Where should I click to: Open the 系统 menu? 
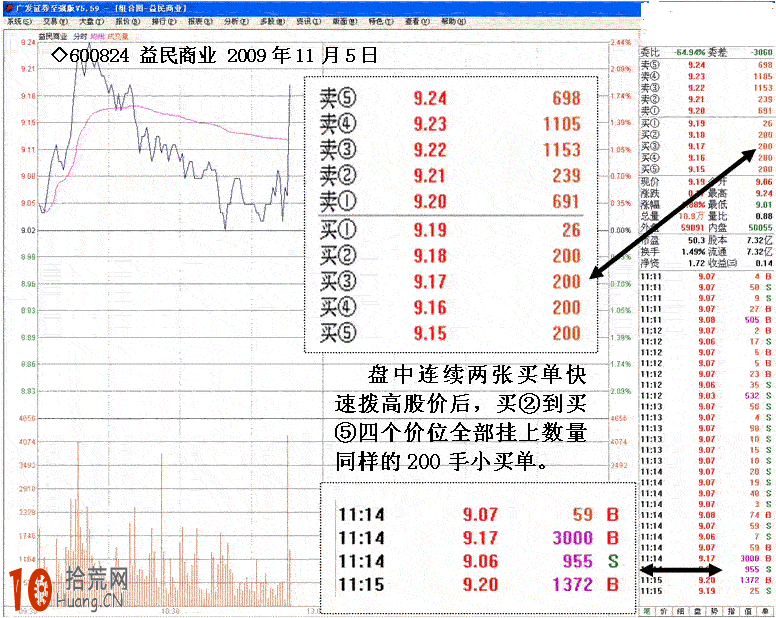(x=18, y=20)
